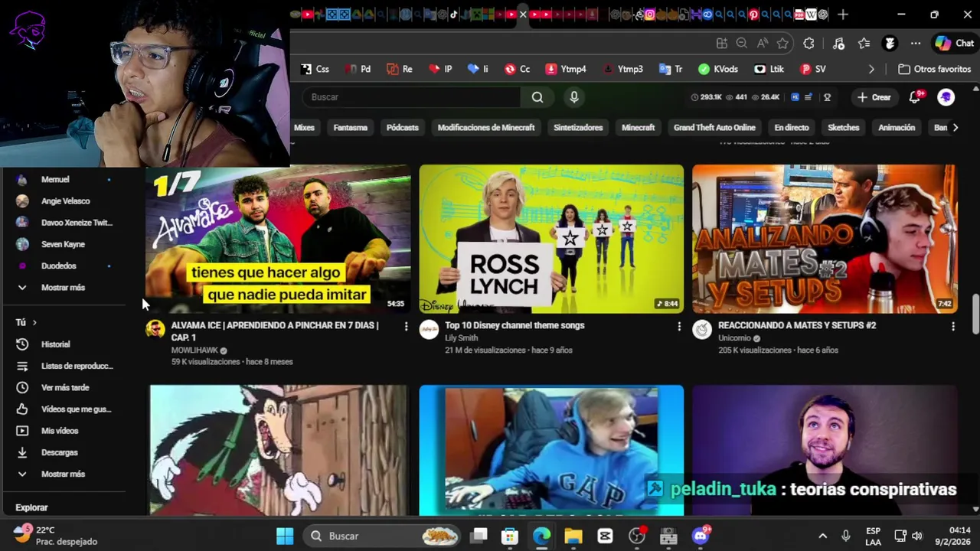Open the Ytmp3 bookmark
The height and width of the screenshot is (551, 980).
tap(622, 69)
